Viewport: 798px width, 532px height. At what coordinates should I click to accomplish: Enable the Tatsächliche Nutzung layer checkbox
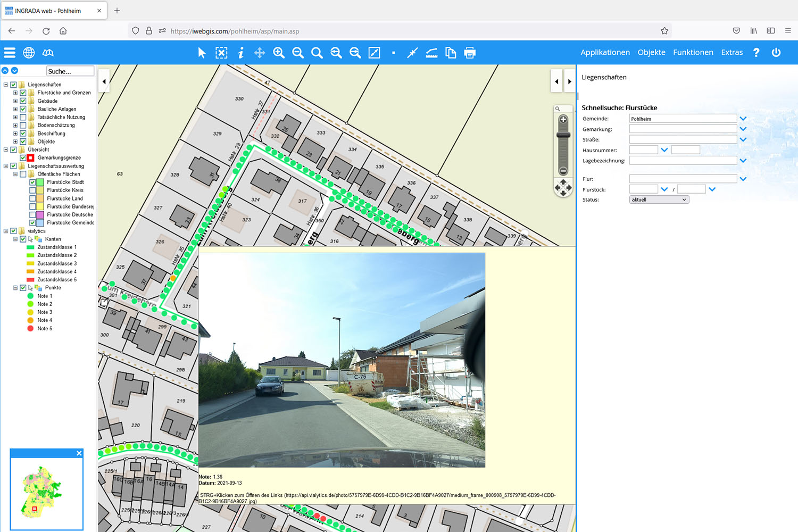tap(23, 117)
